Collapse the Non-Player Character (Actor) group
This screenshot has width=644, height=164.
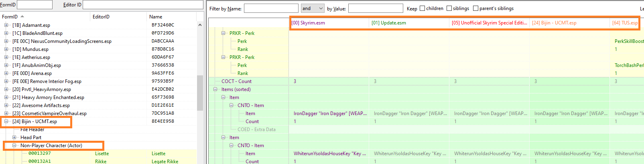(x=14, y=146)
